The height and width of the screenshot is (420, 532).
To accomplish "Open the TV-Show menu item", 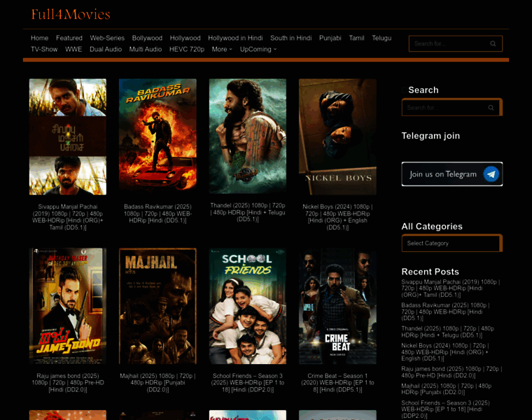I will 44,49.
